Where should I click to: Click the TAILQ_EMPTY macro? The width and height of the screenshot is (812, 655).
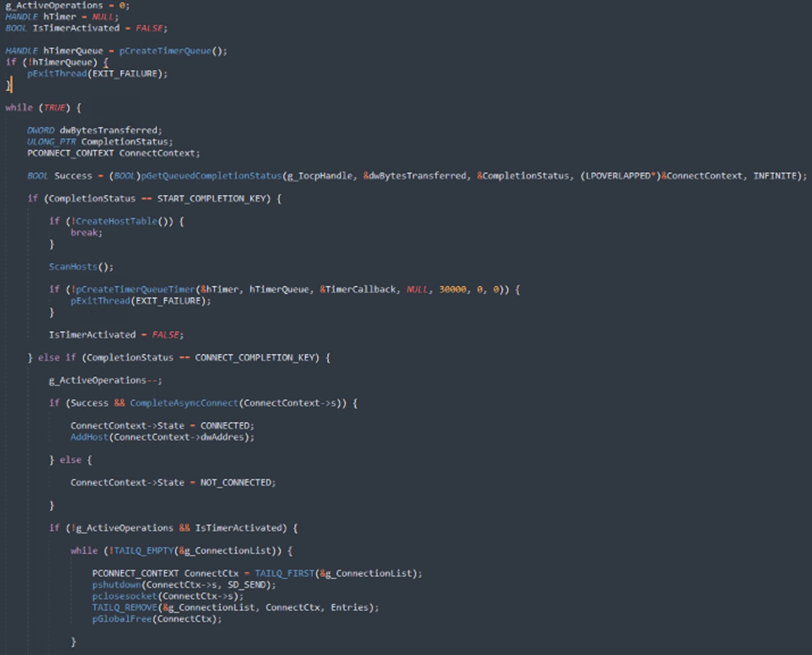coord(144,551)
